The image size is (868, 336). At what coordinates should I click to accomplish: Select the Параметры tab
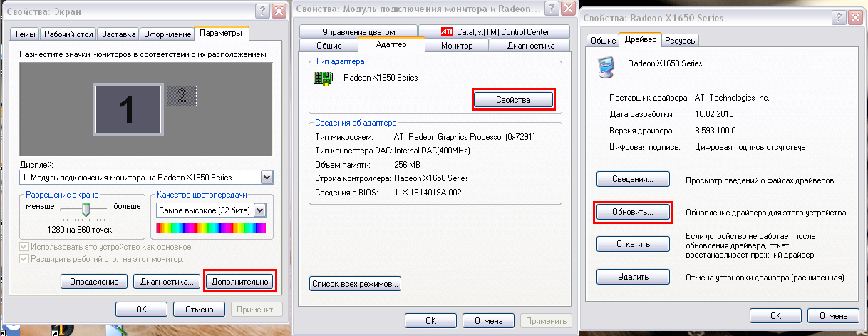(x=220, y=33)
